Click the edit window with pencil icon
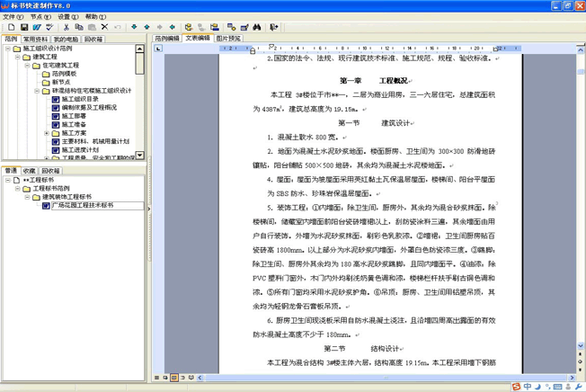586x392 pixels. 244,27
